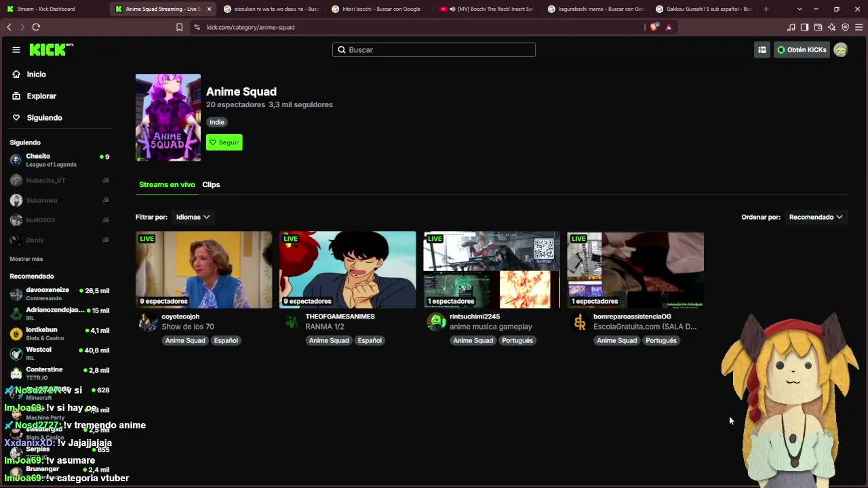Viewport: 868px width, 488px height.
Task: Click the bomreparoassistenciaOG channel avatar
Action: 580,322
